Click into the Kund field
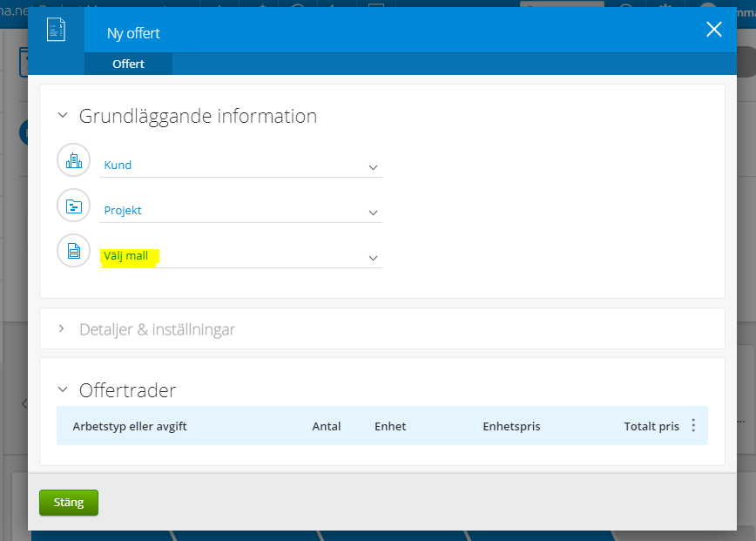The image size is (756, 541). 240,166
